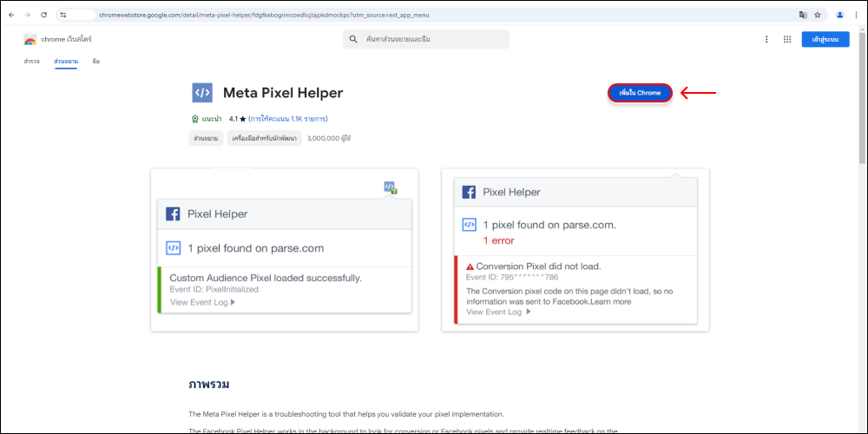The width and height of the screenshot is (868, 434).
Task: Click the browser back arrow
Action: 11,15
